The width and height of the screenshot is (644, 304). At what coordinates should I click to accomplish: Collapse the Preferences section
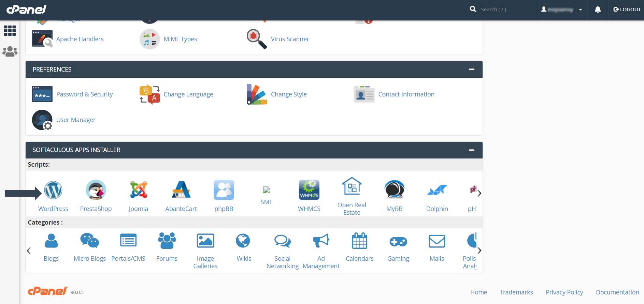pos(472,69)
